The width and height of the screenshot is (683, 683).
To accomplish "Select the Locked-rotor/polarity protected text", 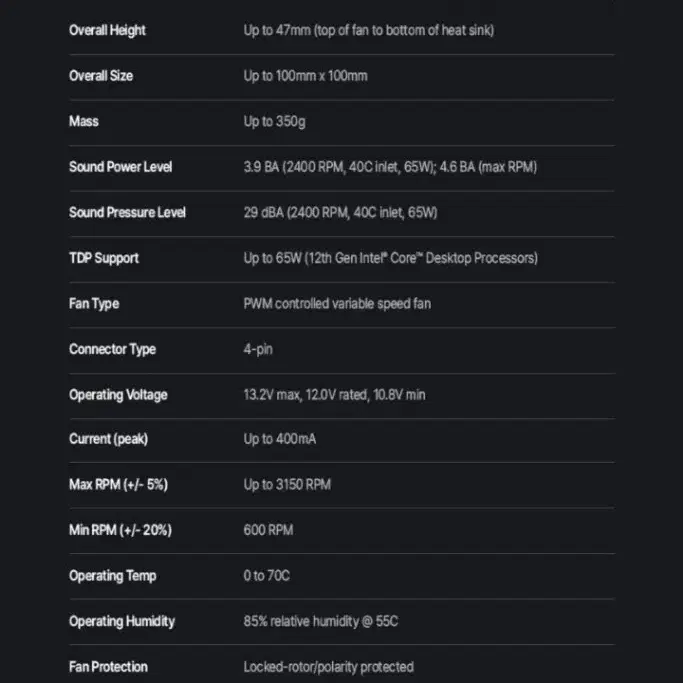I will (x=328, y=667).
